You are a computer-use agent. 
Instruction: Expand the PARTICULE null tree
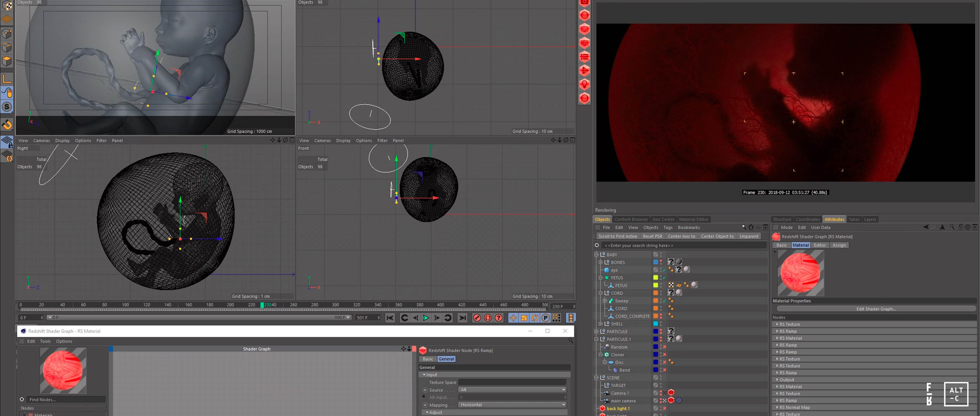click(596, 331)
